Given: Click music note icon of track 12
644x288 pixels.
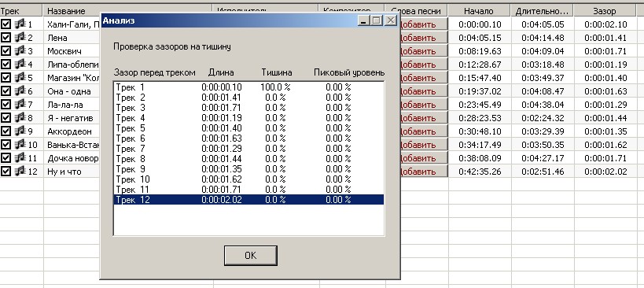Looking at the screenshot, I should 20,172.
